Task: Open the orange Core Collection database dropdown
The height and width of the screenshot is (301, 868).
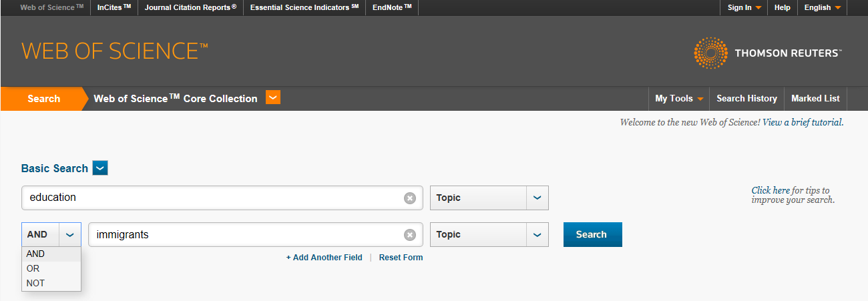Action: coord(273,97)
